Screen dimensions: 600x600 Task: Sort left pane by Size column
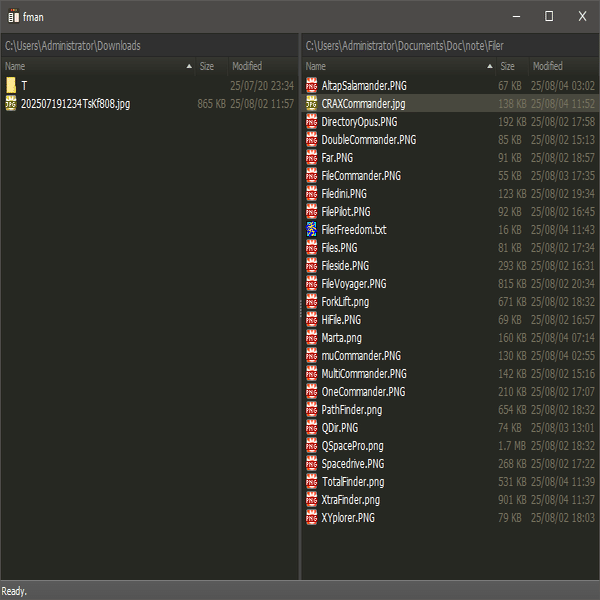212,66
